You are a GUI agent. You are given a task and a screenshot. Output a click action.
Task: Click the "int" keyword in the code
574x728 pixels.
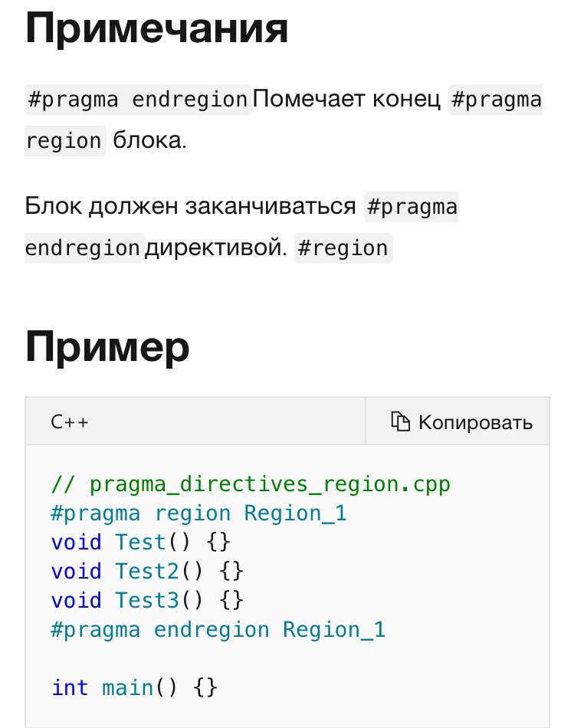(x=70, y=687)
